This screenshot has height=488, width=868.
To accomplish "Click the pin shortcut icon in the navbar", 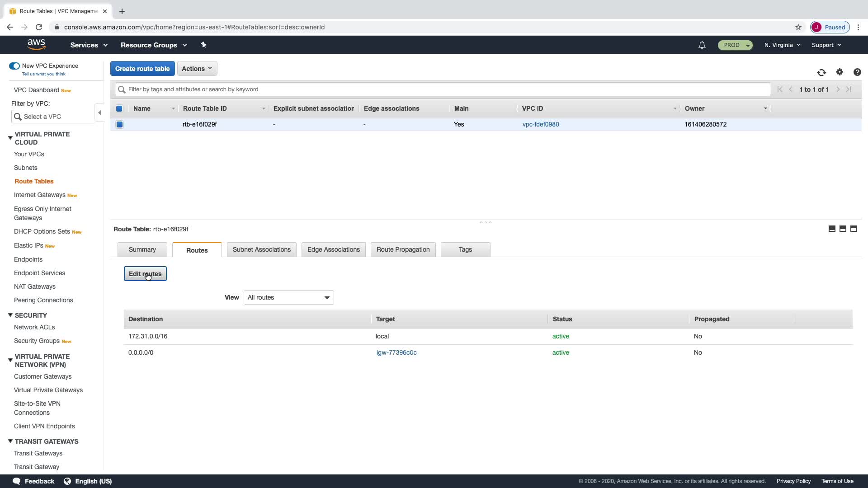I will [203, 45].
